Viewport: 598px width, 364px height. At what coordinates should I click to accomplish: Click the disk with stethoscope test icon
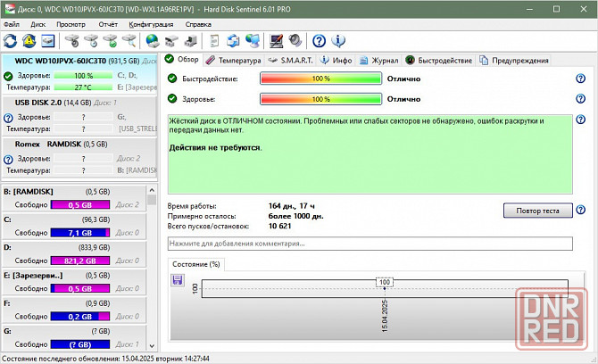tap(72, 41)
